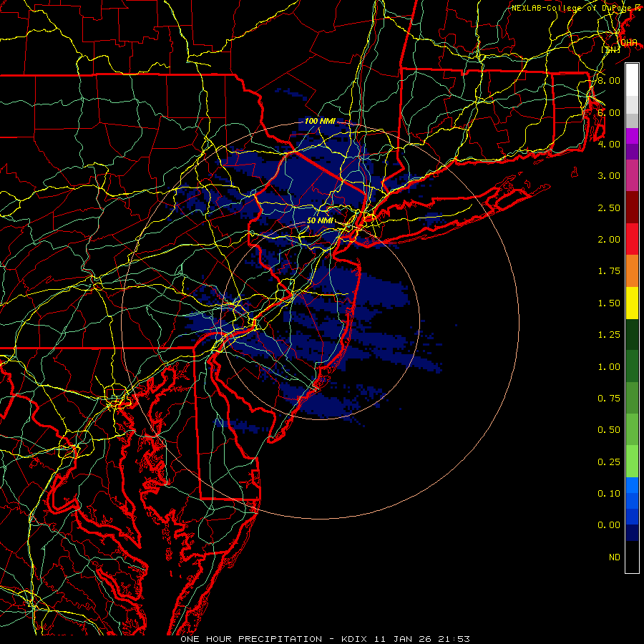Image resolution: width=644 pixels, height=644 pixels.
Task: Click the 4.00 legend value
Action: point(609,144)
